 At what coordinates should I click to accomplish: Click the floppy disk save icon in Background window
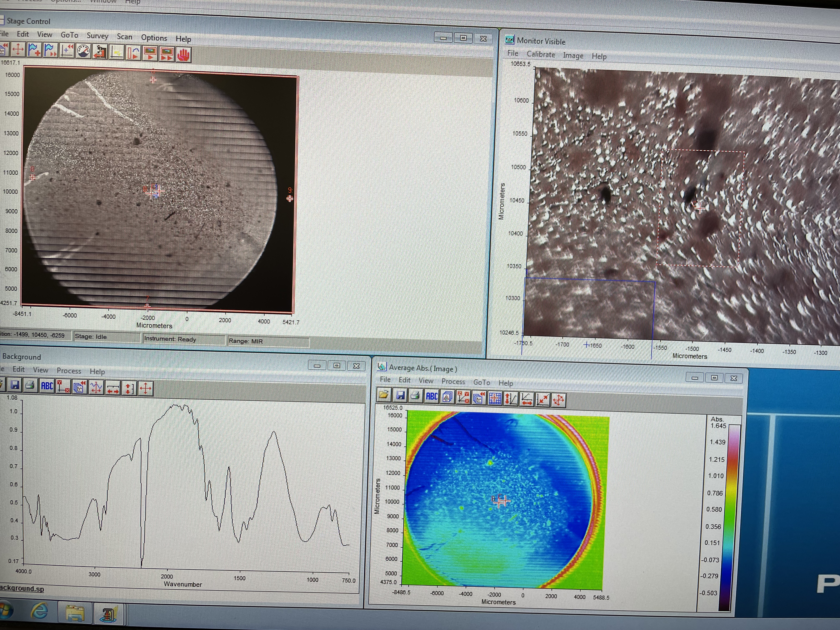click(x=15, y=385)
